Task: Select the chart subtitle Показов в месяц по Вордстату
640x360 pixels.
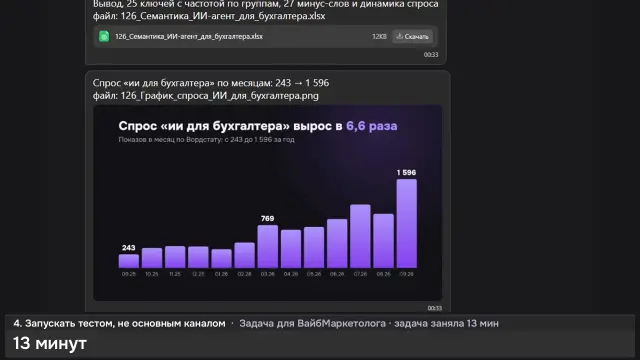Action: (x=207, y=140)
